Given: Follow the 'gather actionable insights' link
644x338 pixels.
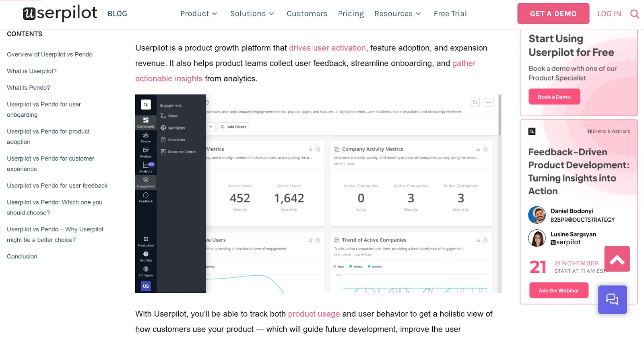Looking at the screenshot, I should coord(464,63).
